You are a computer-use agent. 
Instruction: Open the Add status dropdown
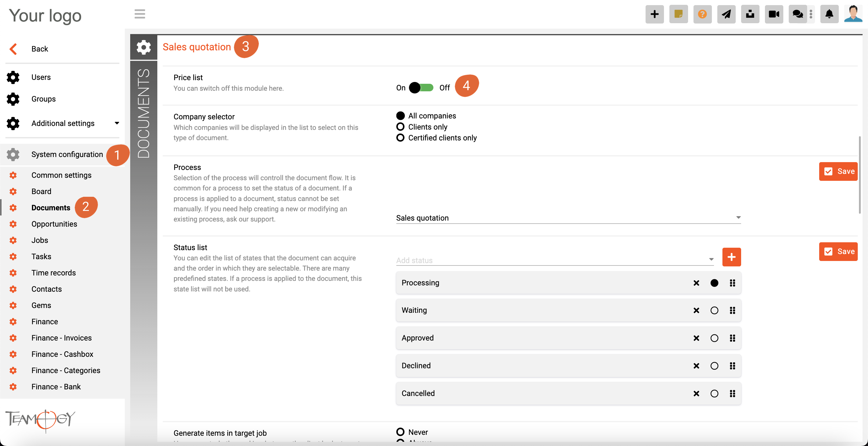pos(555,260)
